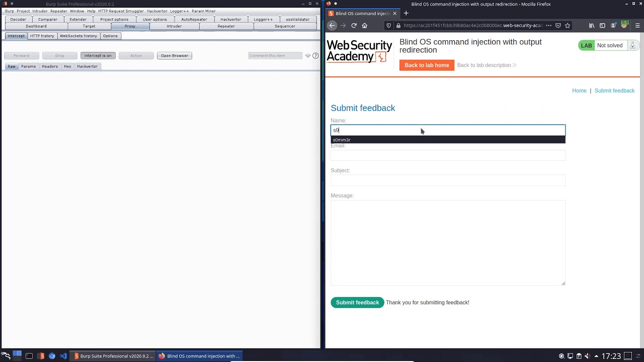Launch Visual Studio Code from taskbar
Image resolution: width=644 pixels, height=362 pixels.
coord(63,356)
